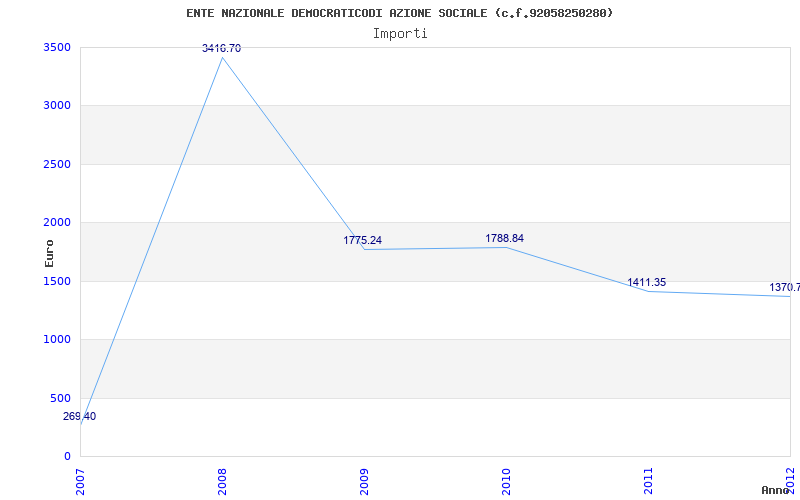Click the Euro axis title
800x500 pixels.
[x=49, y=254]
